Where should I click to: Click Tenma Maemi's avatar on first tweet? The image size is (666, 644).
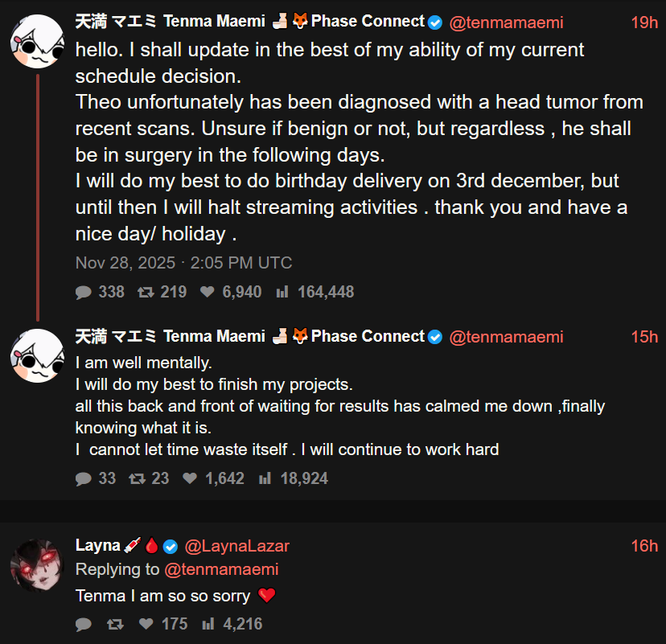[x=37, y=41]
